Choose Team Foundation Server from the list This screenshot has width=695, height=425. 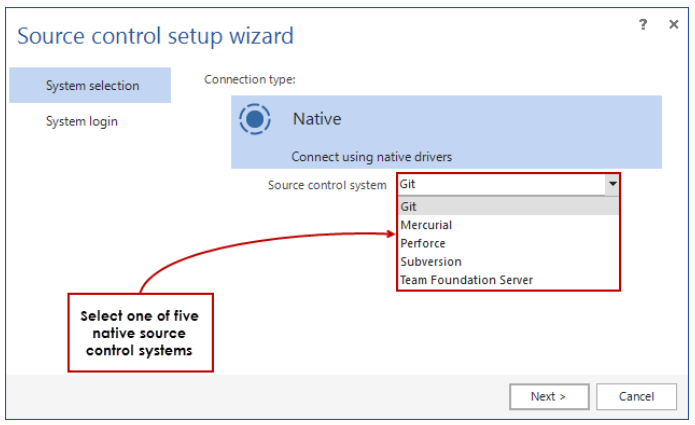(x=508, y=280)
